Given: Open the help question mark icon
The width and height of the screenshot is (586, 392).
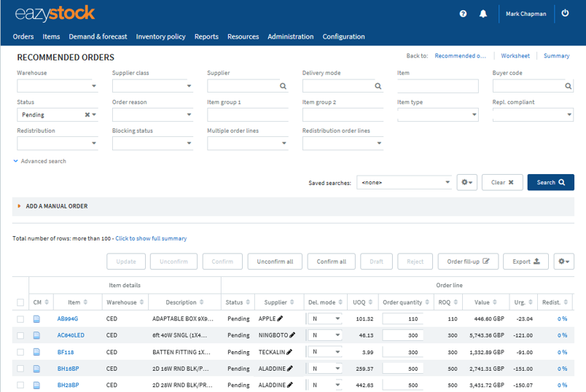Looking at the screenshot, I should coord(463,14).
